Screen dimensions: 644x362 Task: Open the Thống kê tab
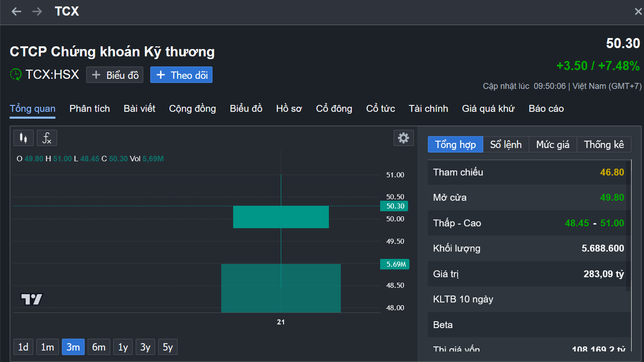(x=604, y=145)
